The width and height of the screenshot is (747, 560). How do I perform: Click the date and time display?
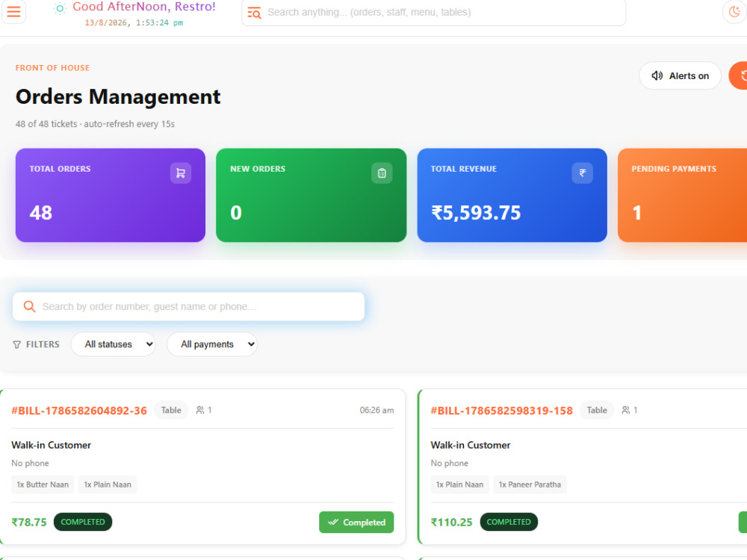[134, 23]
